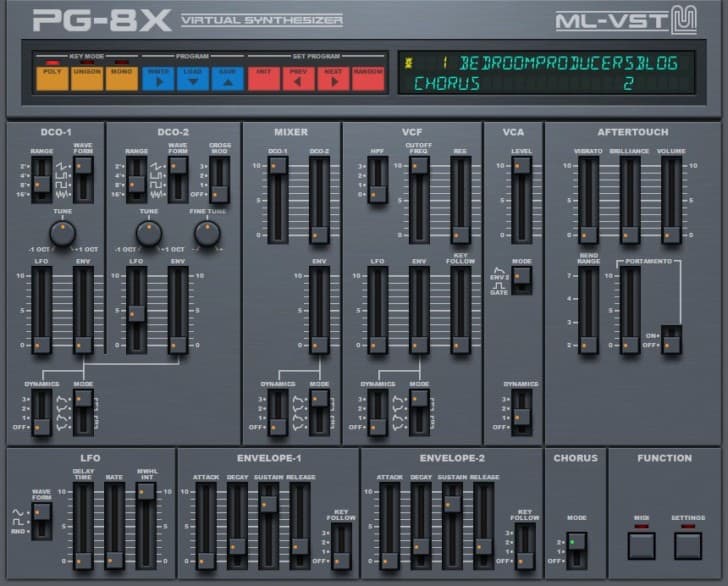728x586 pixels.
Task: Toggle VCA MODE between ENV 2 and GATE
Action: 522,280
